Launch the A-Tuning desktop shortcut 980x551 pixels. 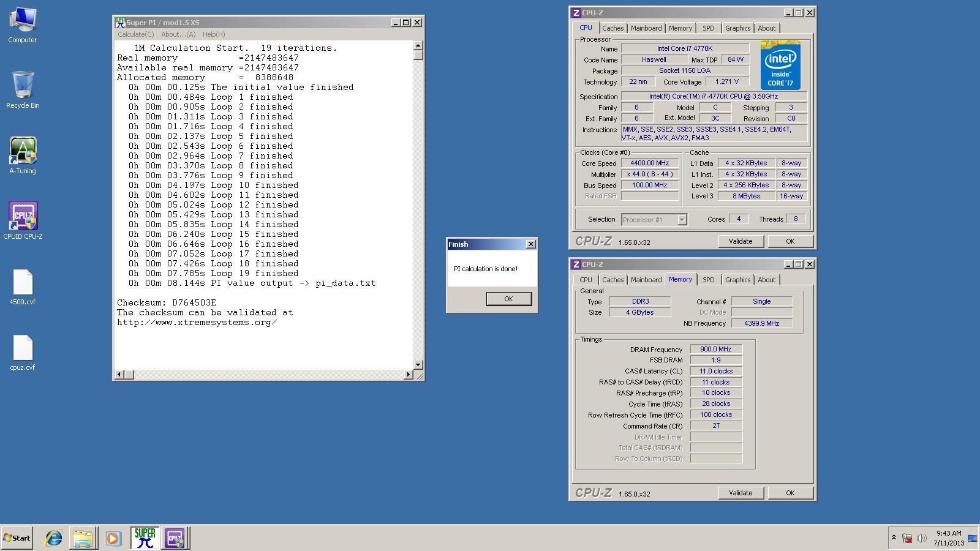[x=23, y=156]
